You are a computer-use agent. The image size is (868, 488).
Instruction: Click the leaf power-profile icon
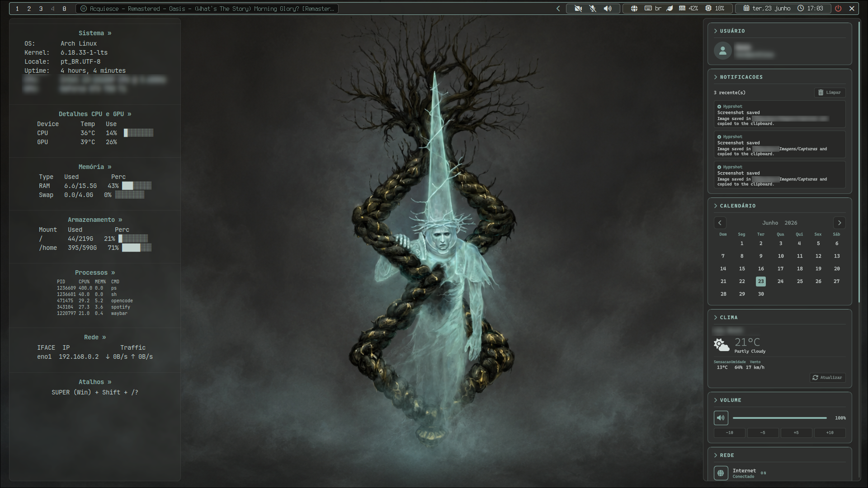pos(670,9)
